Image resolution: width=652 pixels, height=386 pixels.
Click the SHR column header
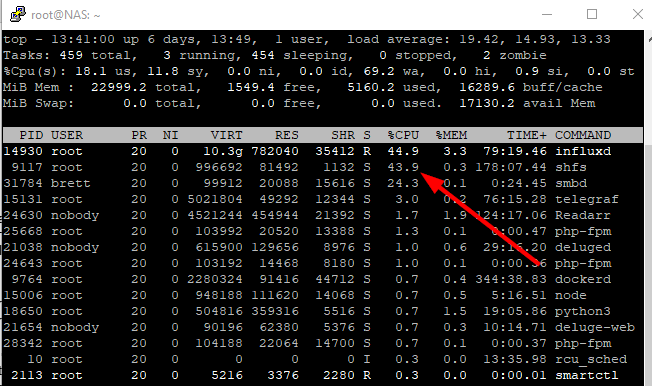343,135
